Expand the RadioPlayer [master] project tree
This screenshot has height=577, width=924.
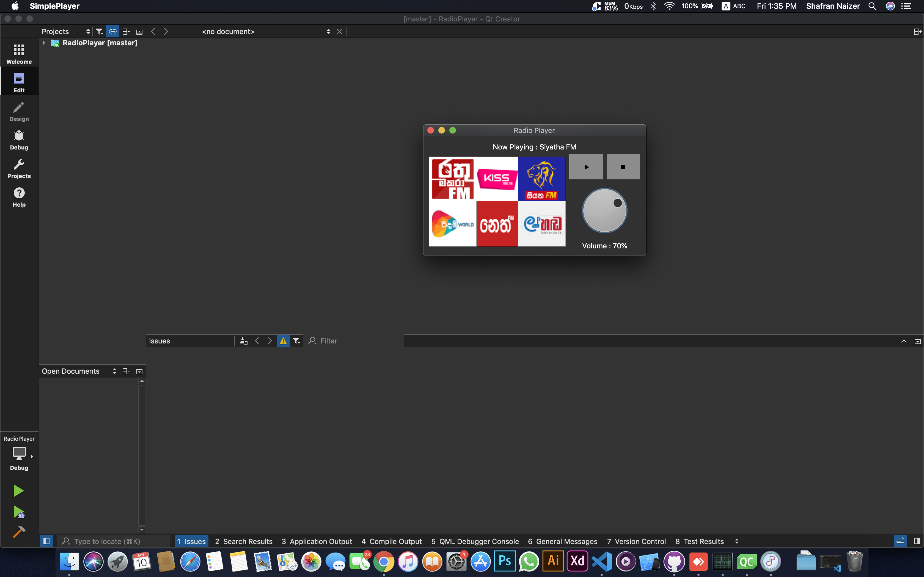coord(44,43)
